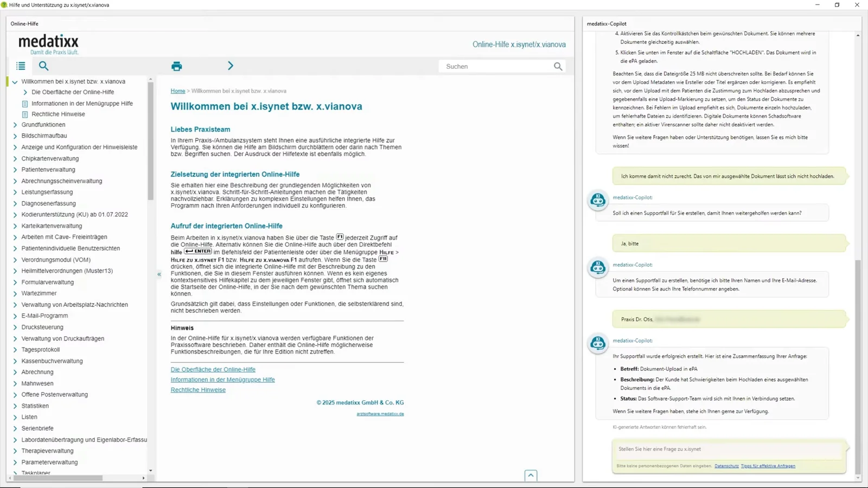Viewport: 868px width, 488px height.
Task: Click the navigation tree horizontal scrollbar
Action: coord(58,478)
